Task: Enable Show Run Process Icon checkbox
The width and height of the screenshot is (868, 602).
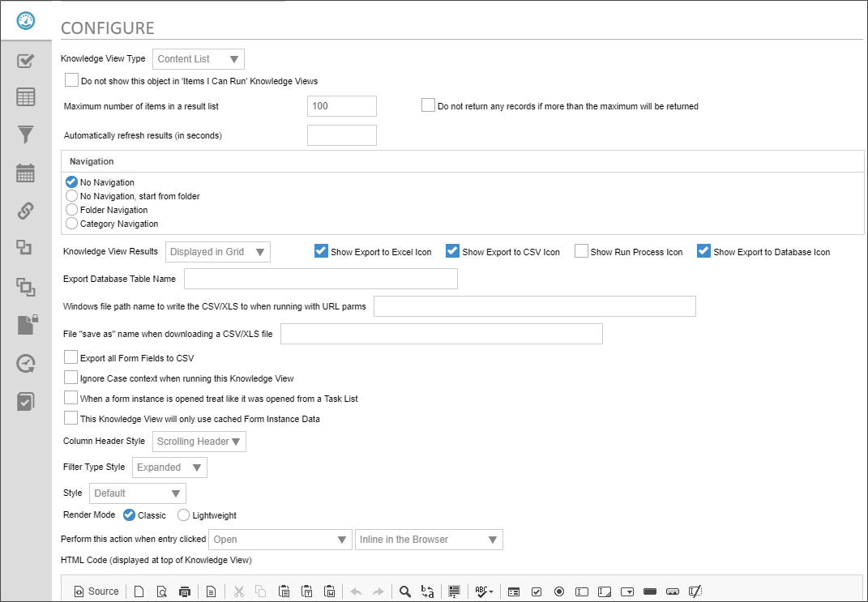Action: tap(581, 251)
